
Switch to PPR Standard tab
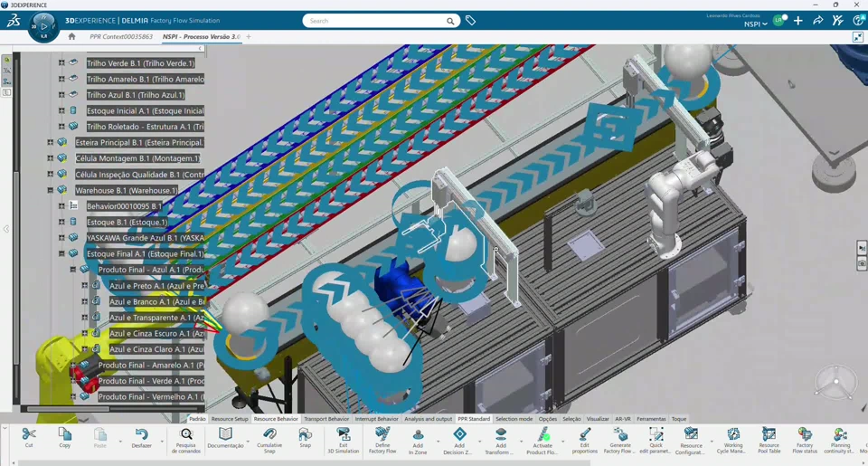tap(474, 419)
